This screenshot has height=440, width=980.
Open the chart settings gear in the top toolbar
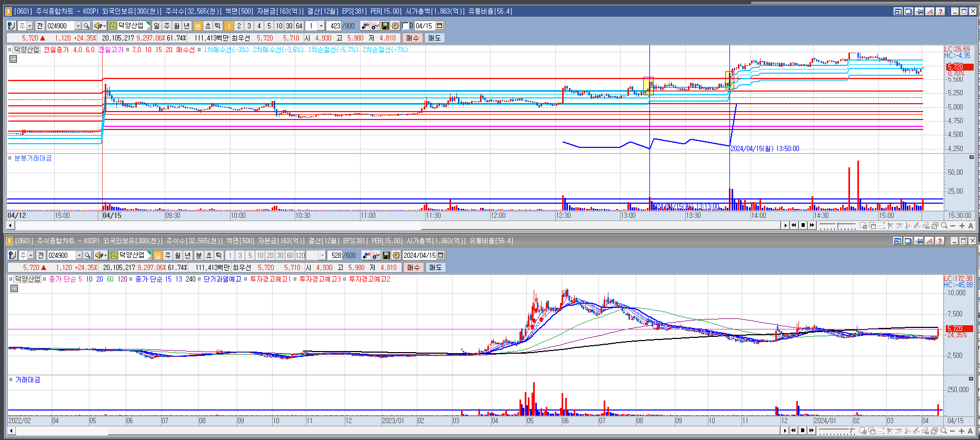click(x=395, y=26)
